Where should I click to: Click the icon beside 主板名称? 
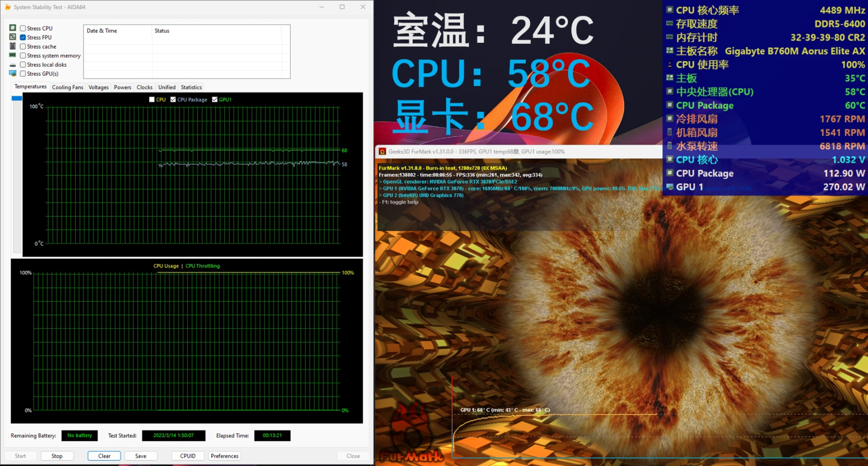pyautogui.click(x=670, y=51)
